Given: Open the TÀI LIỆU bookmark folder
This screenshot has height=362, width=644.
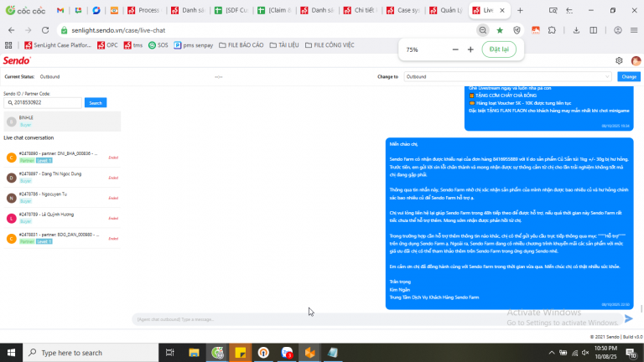Looking at the screenshot, I should pyautogui.click(x=284, y=45).
